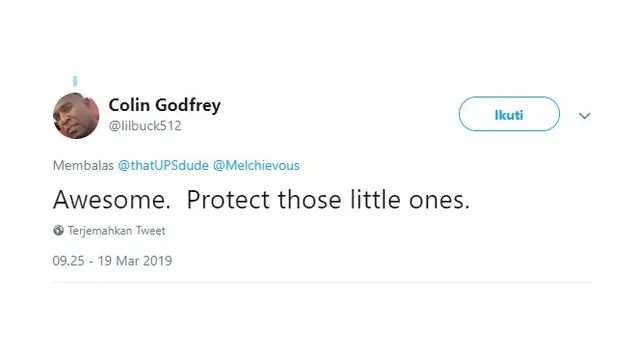Open the @thatUPSdude mention link

click(163, 165)
